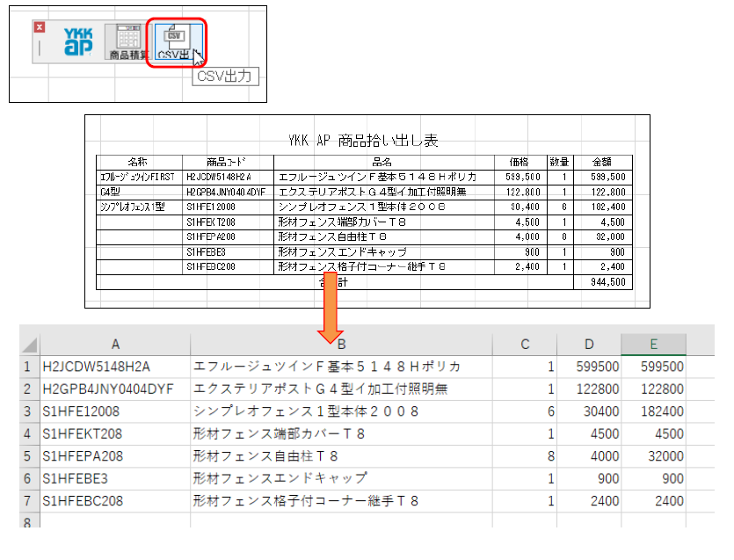Click cell H2GPB4JNY0404DYF in column A
The height and width of the screenshot is (560, 734).
[x=115, y=389]
